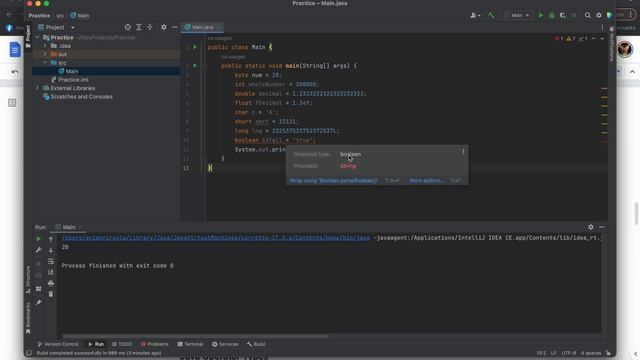Toggle the Project side tool button
The width and height of the screenshot is (640, 360).
(x=28, y=36)
